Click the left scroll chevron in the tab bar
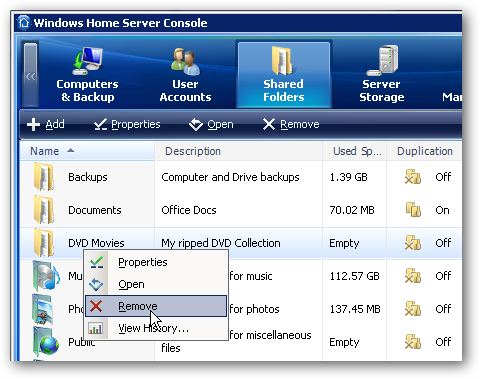Image resolution: width=480 pixels, height=379 pixels. (x=31, y=75)
